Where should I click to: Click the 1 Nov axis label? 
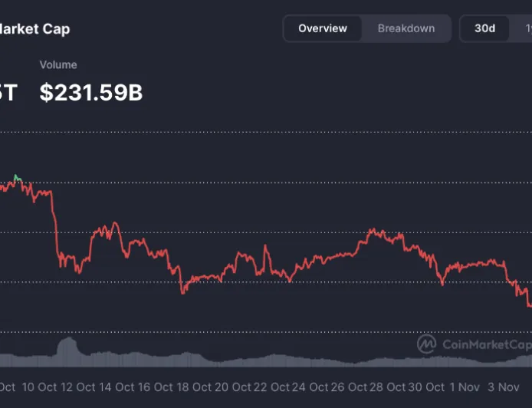(465, 387)
